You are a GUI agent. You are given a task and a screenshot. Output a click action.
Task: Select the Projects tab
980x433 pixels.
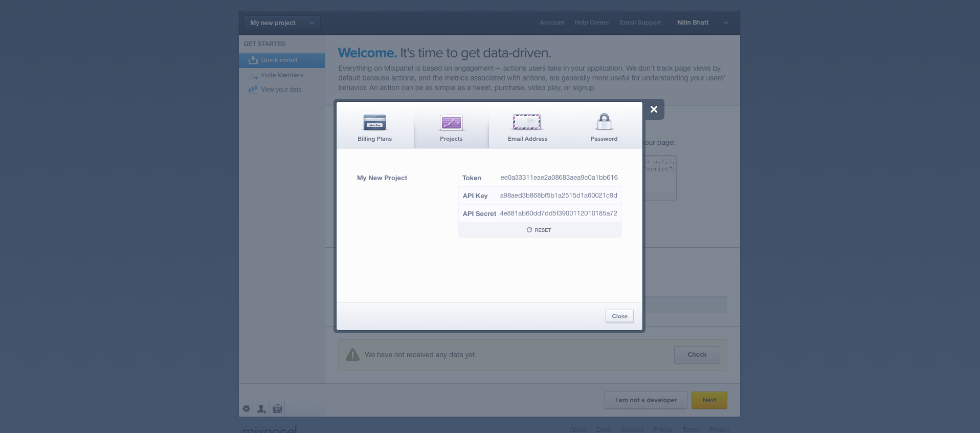(x=451, y=125)
